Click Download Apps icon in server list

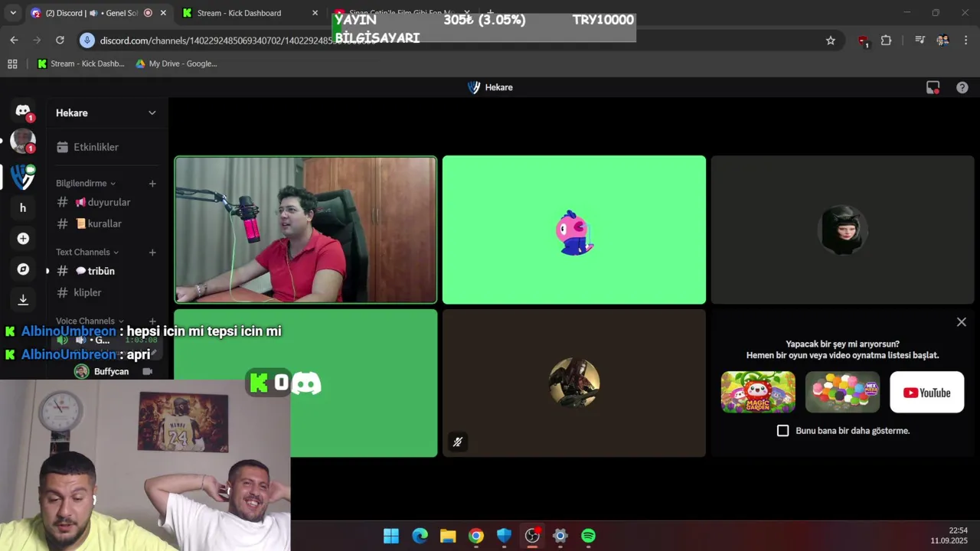23,300
